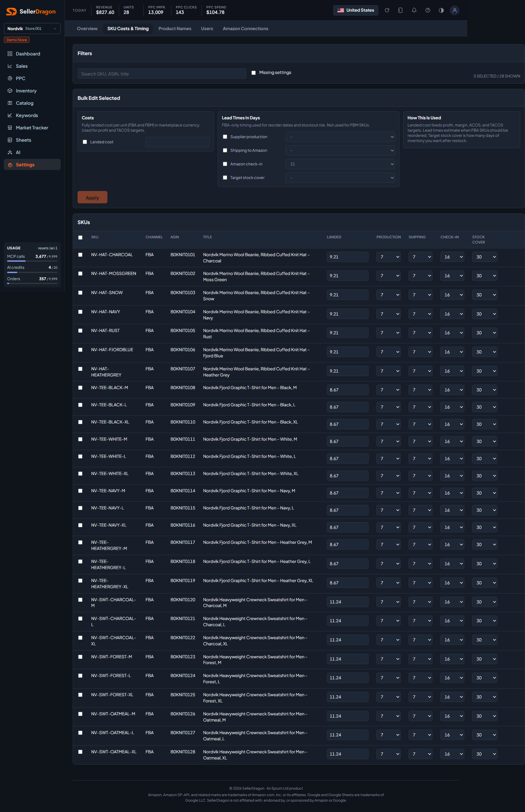The width and height of the screenshot is (525, 812).
Task: Open Inventory in sidebar
Action: 32,90
